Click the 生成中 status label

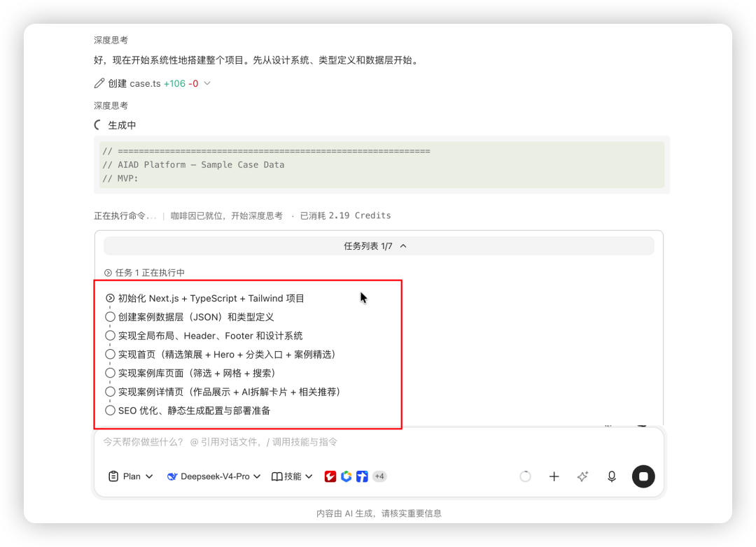click(x=122, y=125)
